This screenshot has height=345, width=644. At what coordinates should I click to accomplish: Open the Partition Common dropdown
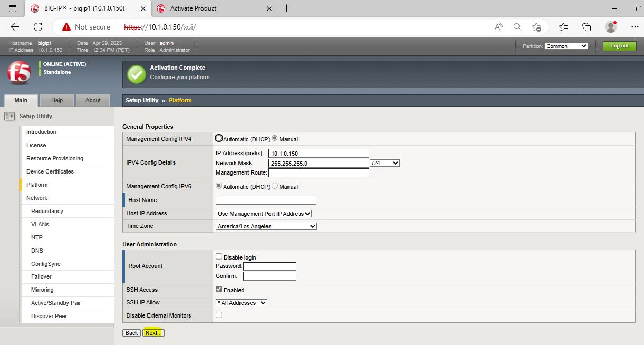[566, 46]
